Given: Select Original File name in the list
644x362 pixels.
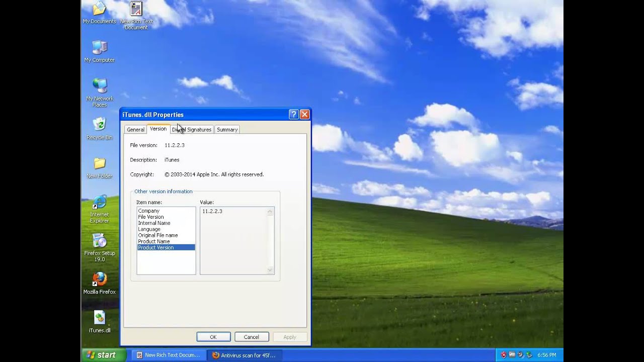Looking at the screenshot, I should (x=166, y=235).
